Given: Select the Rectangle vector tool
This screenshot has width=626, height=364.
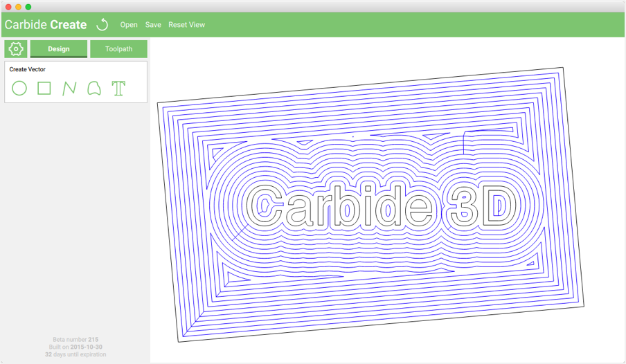Looking at the screenshot, I should click(44, 88).
